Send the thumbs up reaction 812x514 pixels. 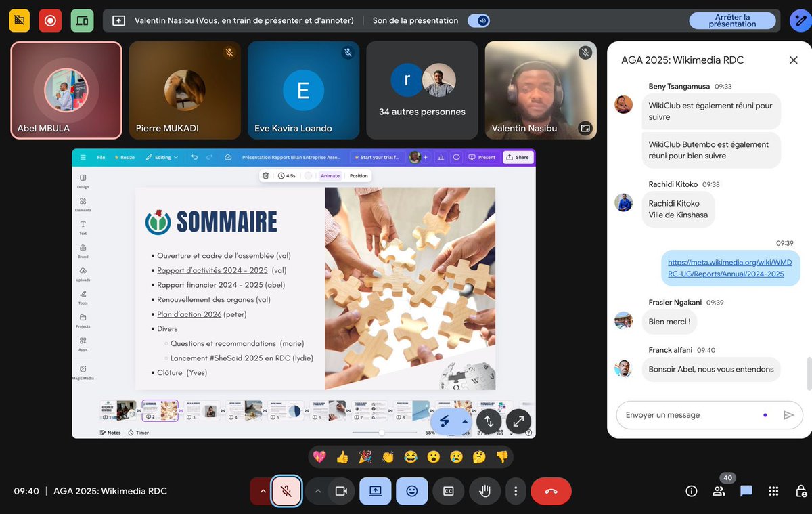[342, 456]
